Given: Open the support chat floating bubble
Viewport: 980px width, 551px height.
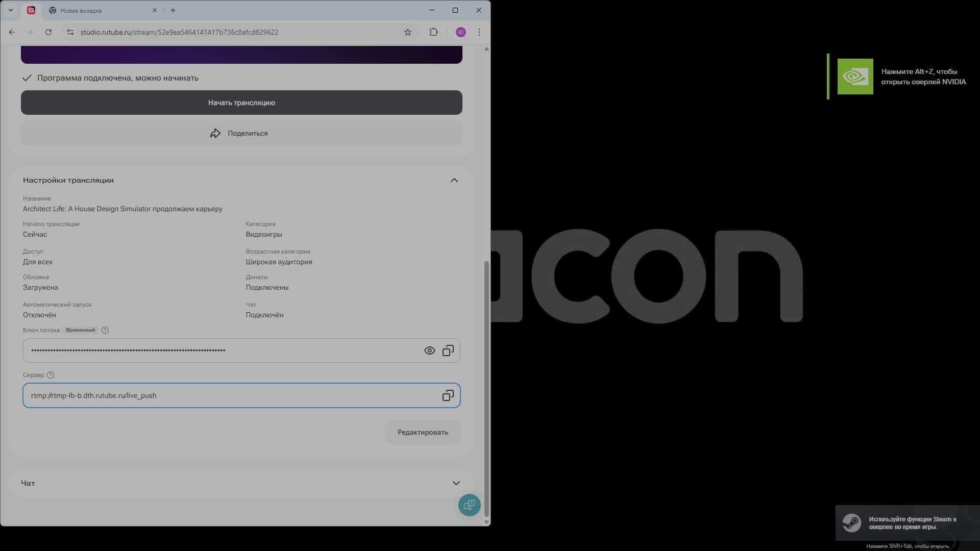Looking at the screenshot, I should click(469, 505).
